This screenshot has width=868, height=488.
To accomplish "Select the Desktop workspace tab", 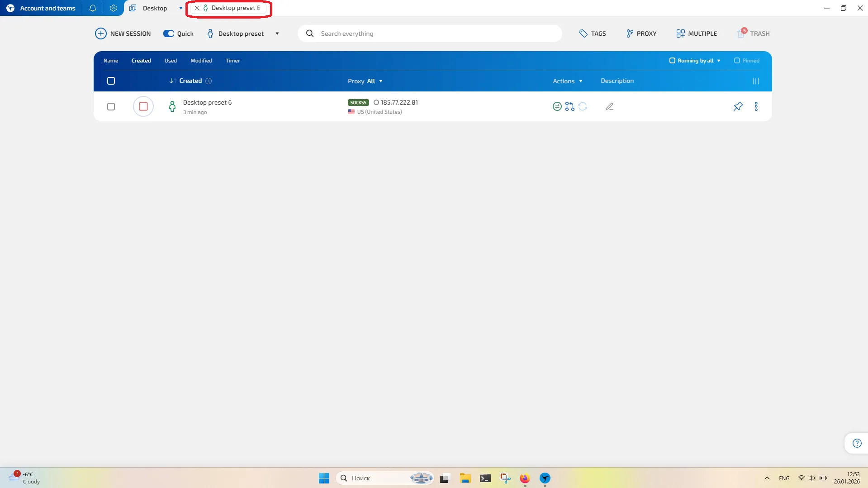I will point(155,8).
